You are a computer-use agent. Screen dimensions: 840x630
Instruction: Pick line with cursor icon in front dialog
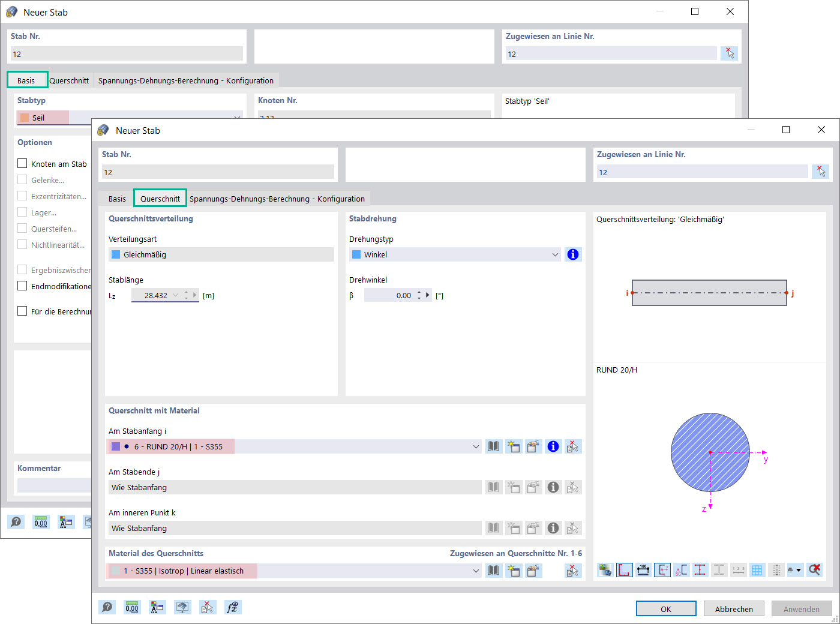[x=820, y=172]
